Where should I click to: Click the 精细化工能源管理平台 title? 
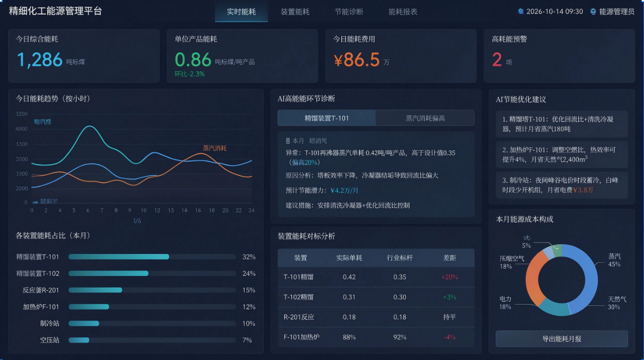tap(55, 11)
